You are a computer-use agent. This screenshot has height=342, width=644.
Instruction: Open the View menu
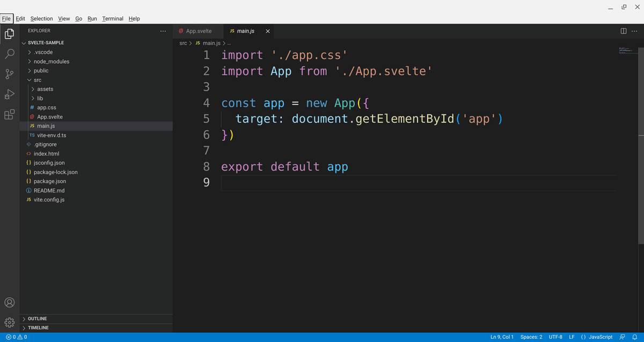pos(64,18)
